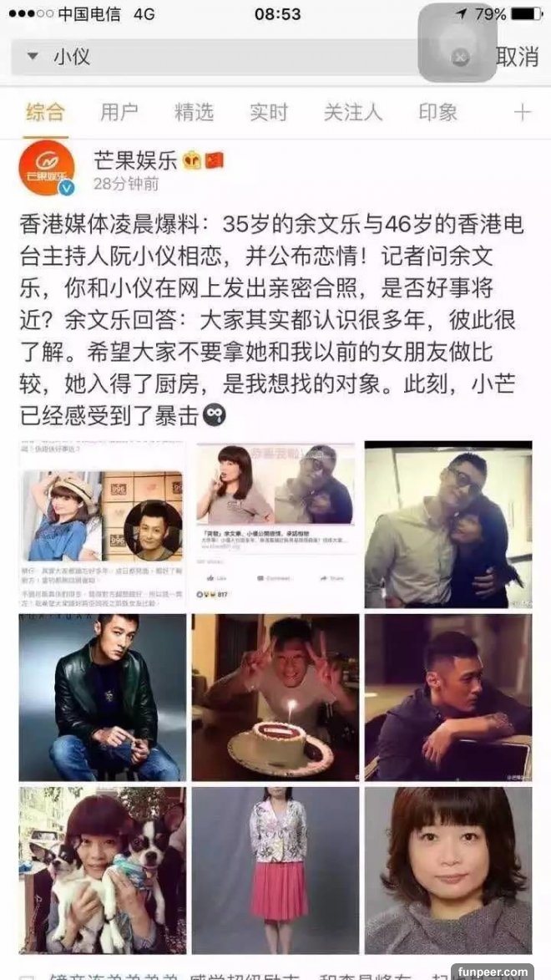This screenshot has width=551, height=980.
Task: Select the 综合 tab
Action: pyautogui.click(x=46, y=113)
